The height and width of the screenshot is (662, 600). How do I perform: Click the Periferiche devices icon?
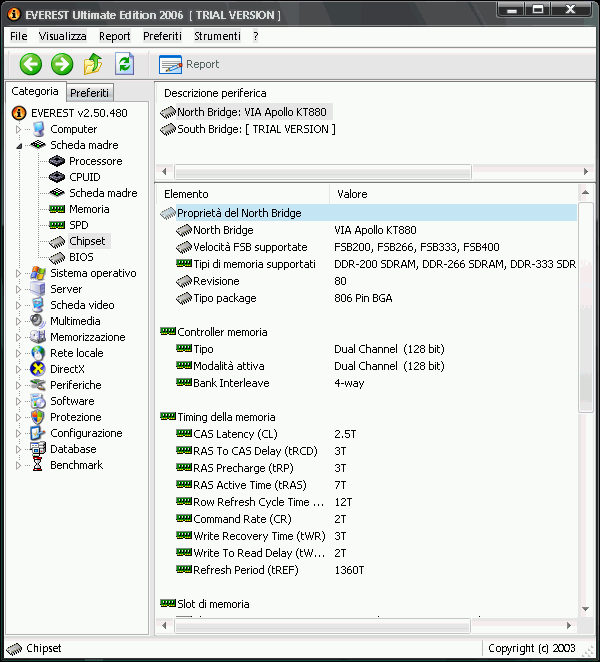click(x=38, y=385)
